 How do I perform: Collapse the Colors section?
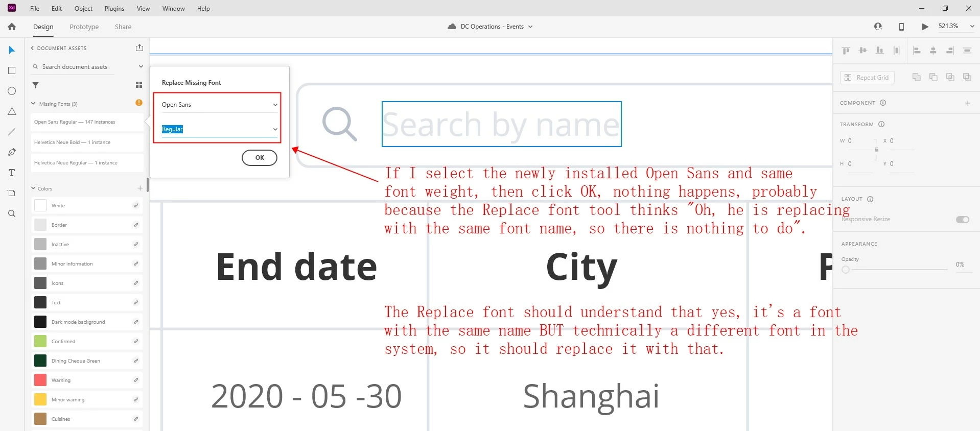(34, 188)
